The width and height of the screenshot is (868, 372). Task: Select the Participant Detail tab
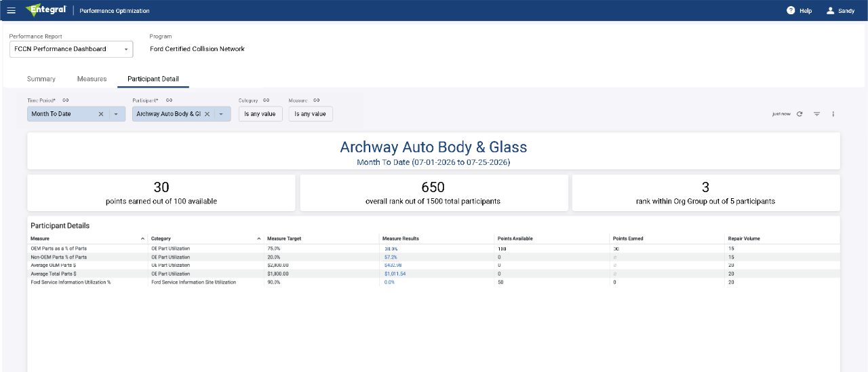[153, 79]
